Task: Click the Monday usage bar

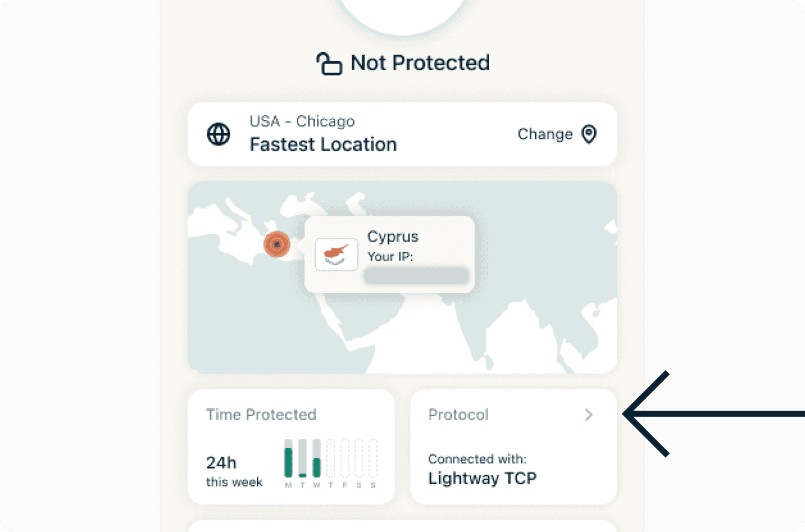Action: pos(288,459)
